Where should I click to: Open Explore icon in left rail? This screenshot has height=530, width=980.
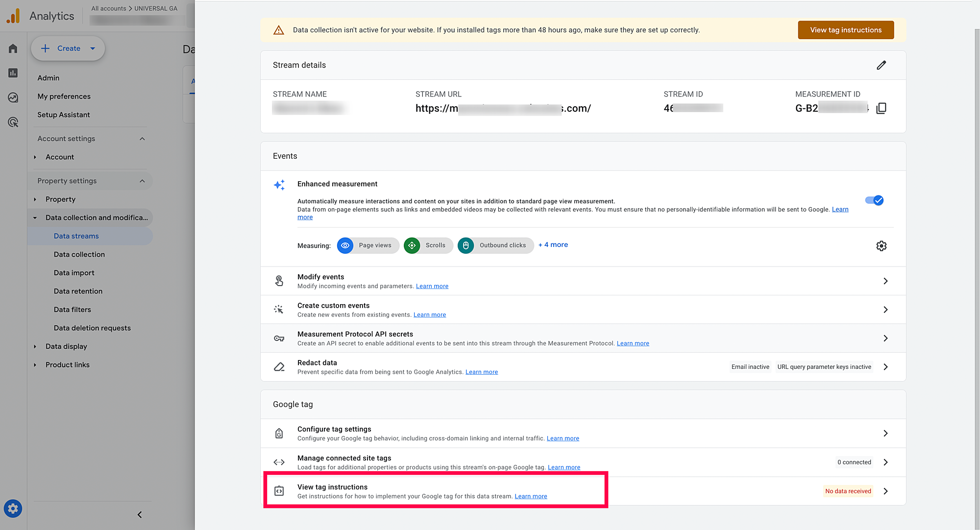(13, 97)
